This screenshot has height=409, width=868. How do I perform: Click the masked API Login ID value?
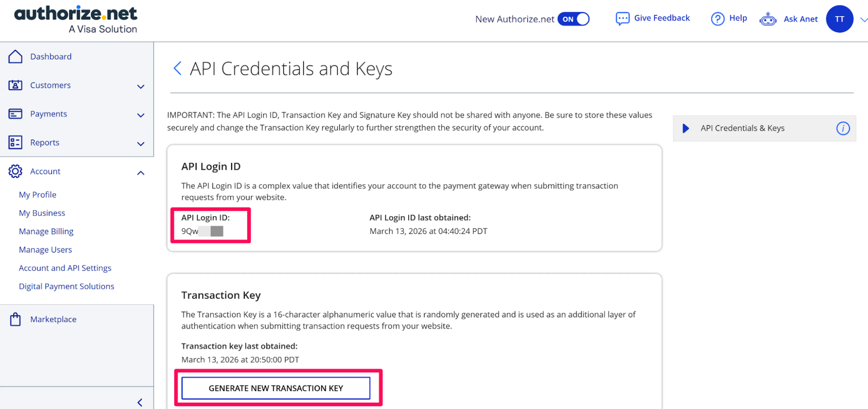coord(202,231)
